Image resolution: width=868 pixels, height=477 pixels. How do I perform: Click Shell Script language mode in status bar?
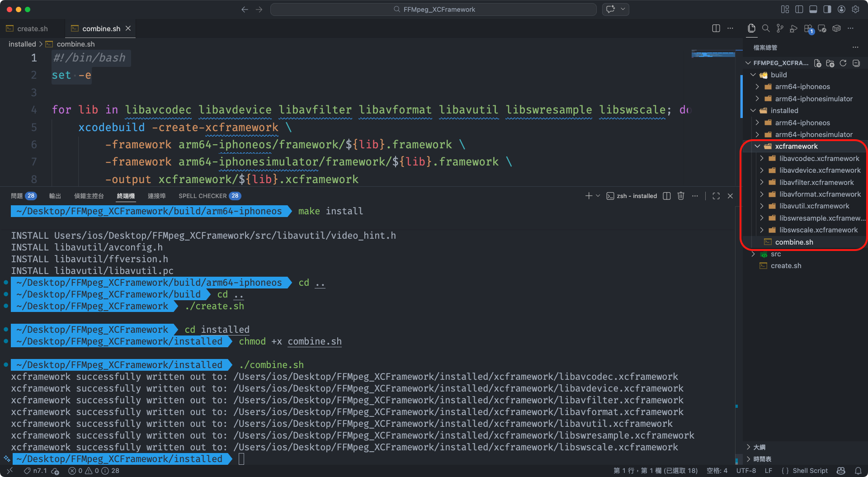coord(810,471)
